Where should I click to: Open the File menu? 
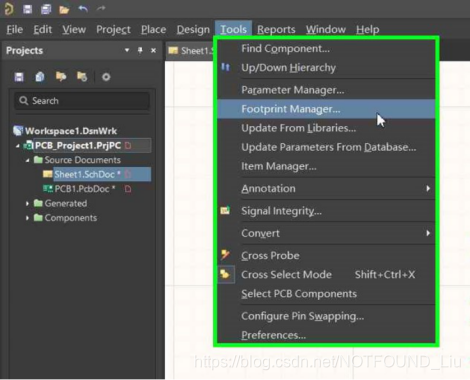(15, 30)
